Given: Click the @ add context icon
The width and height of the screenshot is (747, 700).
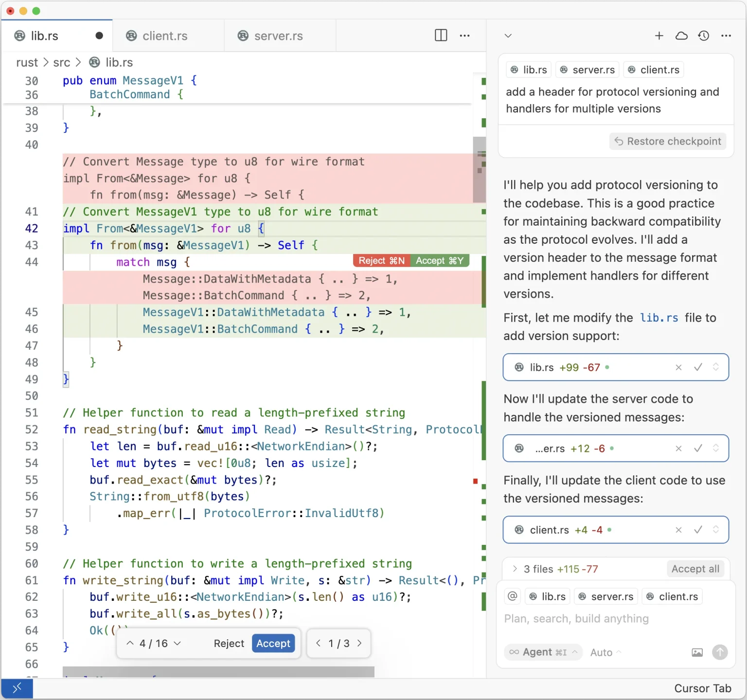Looking at the screenshot, I should pos(513,596).
